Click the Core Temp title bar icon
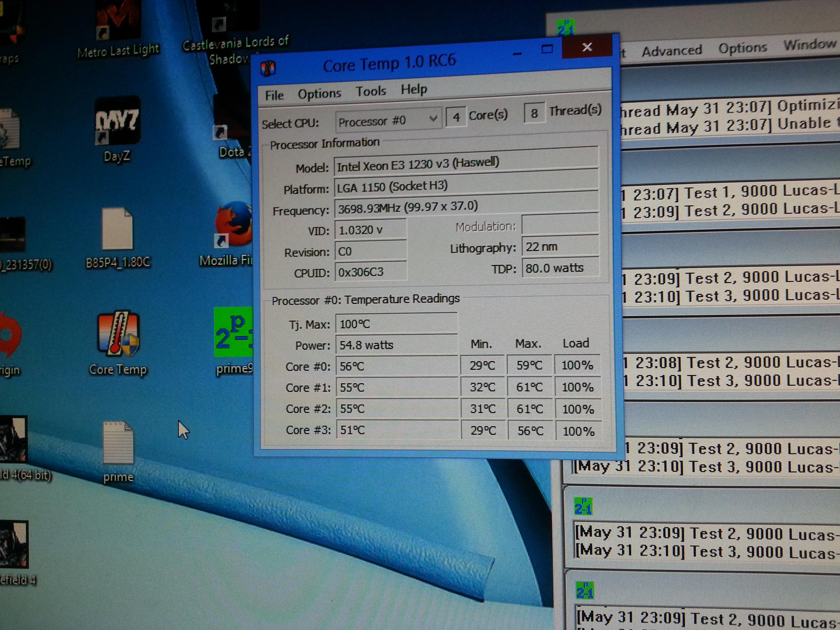 pyautogui.click(x=268, y=69)
